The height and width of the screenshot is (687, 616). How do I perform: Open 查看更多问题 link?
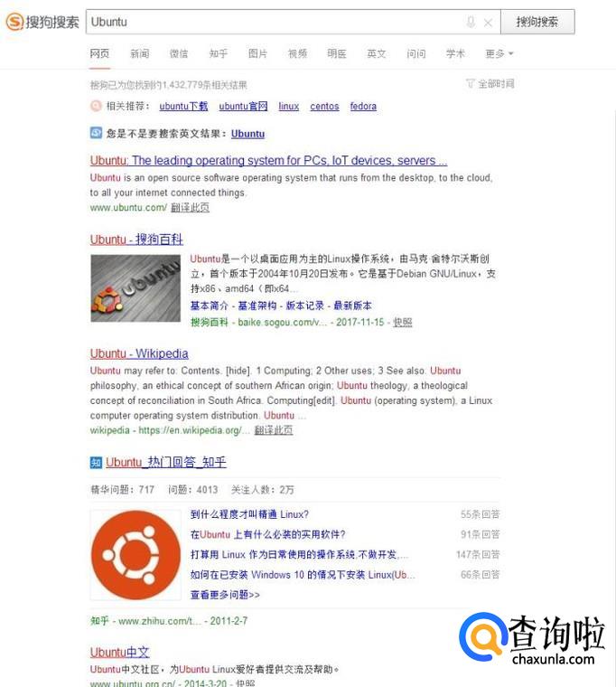225,595
